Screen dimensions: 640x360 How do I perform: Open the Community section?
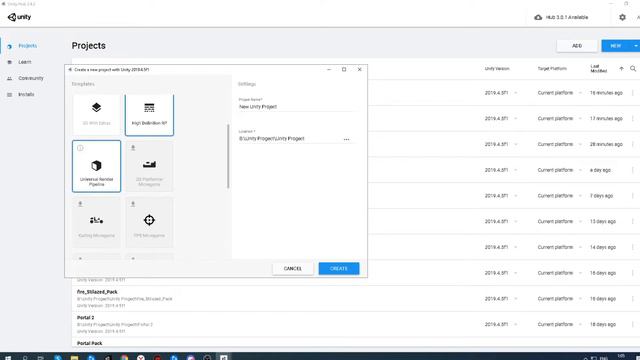tap(31, 78)
